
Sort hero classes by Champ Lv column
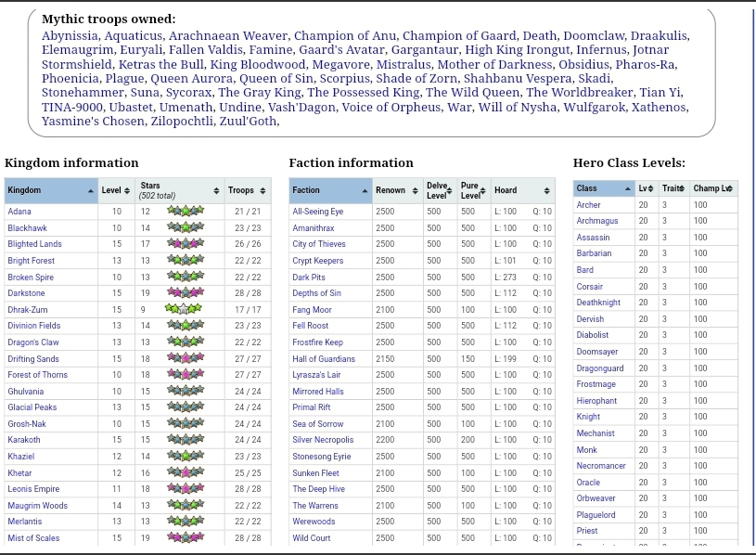coord(713,188)
